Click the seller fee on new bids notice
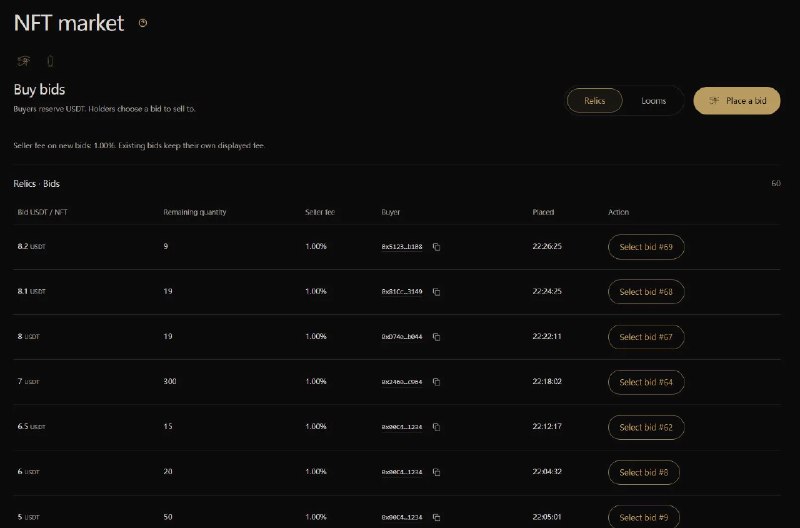Image resolution: width=800 pixels, height=528 pixels. click(x=139, y=145)
